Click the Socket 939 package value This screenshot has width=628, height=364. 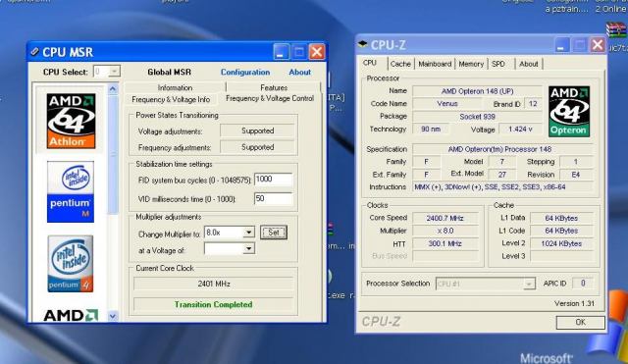point(478,117)
